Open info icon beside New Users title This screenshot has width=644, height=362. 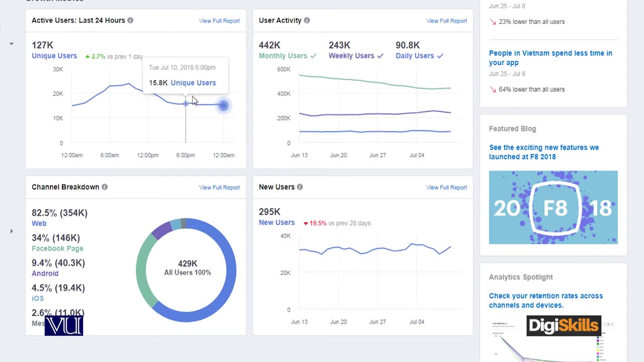point(300,187)
